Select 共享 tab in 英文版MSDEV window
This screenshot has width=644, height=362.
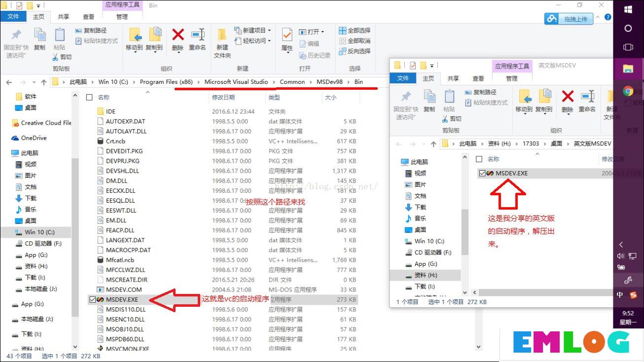[x=453, y=78]
